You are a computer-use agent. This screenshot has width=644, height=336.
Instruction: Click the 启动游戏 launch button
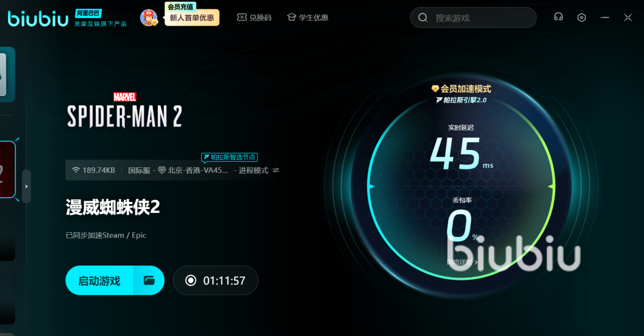[x=100, y=281]
